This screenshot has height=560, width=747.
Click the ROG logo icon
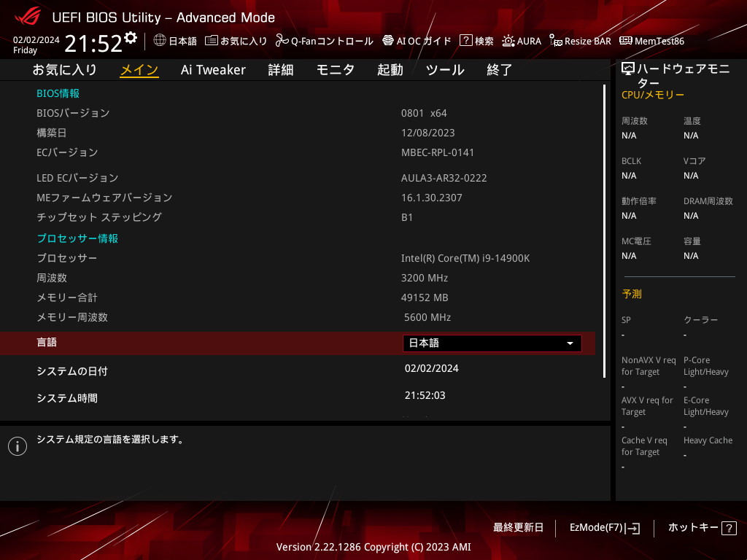click(x=28, y=16)
